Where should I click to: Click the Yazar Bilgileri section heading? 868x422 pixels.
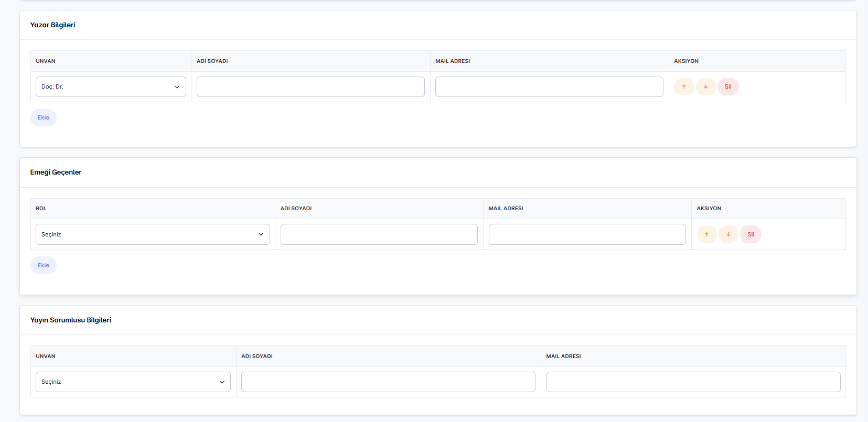pos(52,25)
